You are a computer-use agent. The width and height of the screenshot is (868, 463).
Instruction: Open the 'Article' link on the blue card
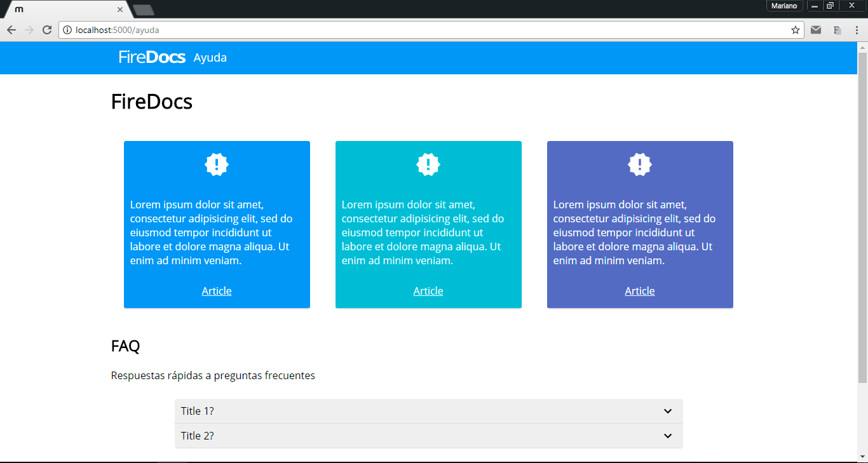pyautogui.click(x=217, y=290)
